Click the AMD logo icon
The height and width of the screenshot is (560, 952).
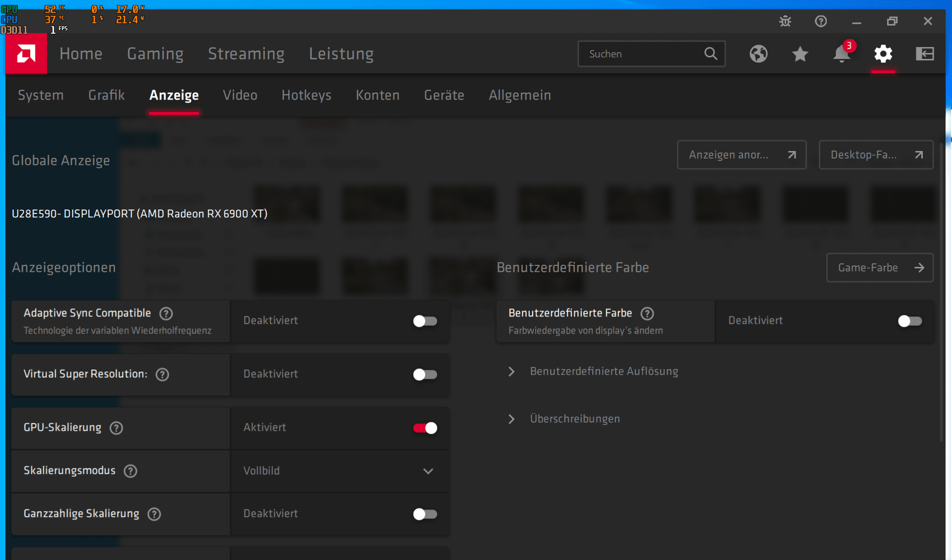pos(26,53)
